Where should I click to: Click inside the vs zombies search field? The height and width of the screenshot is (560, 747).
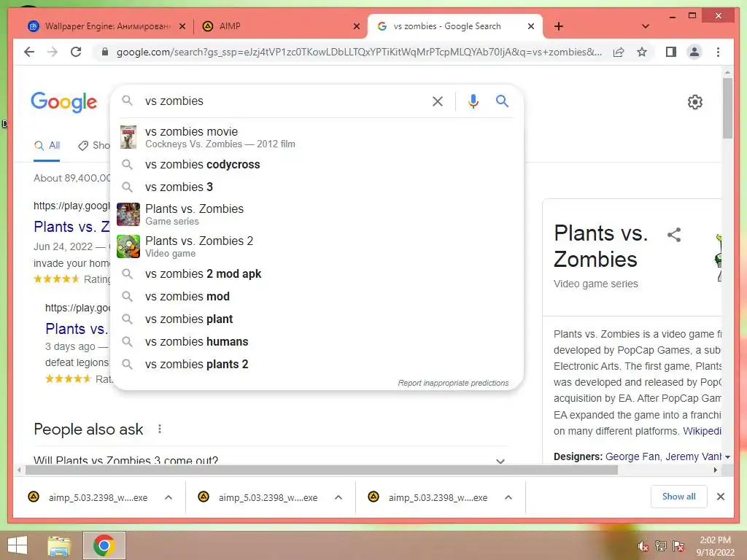tap(284, 101)
